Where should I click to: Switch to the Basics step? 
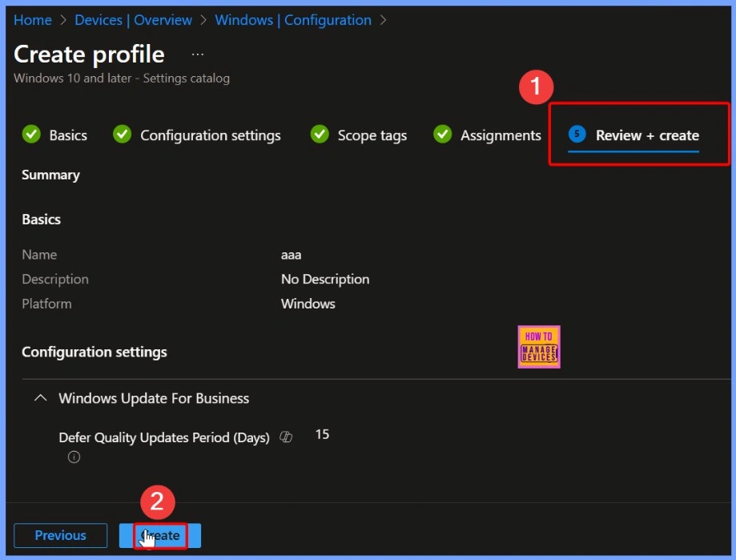click(x=68, y=135)
